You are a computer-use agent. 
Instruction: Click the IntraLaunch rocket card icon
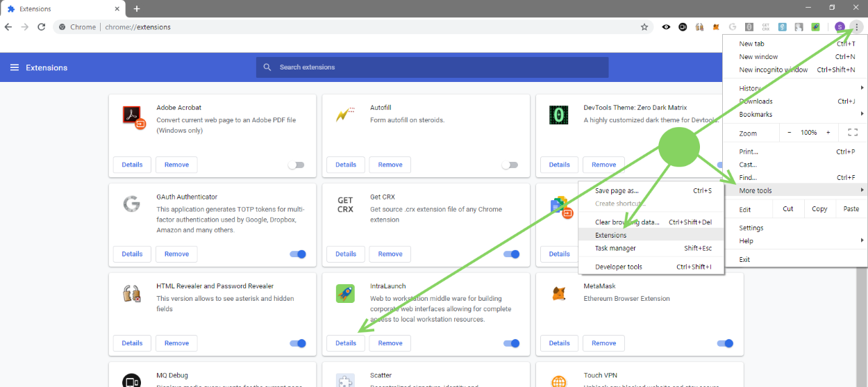point(345,293)
